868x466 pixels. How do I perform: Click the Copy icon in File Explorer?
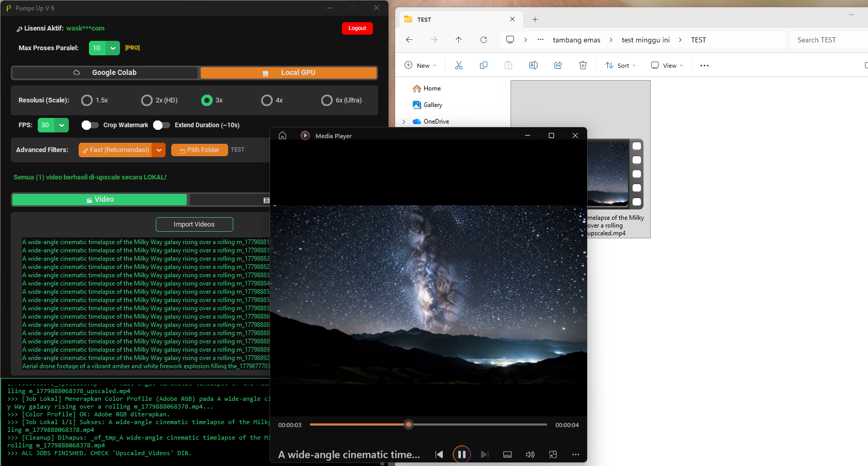click(x=484, y=65)
